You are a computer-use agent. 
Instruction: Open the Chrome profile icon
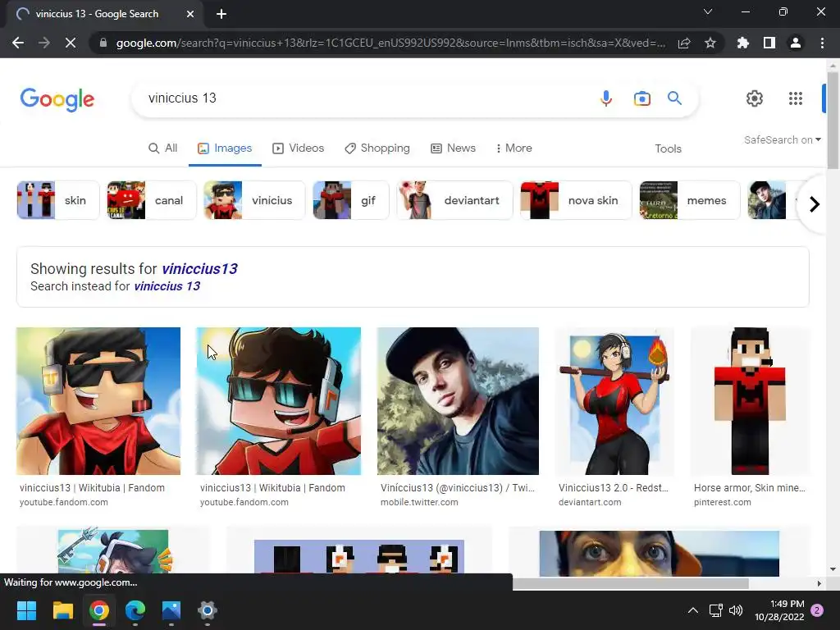(x=796, y=43)
